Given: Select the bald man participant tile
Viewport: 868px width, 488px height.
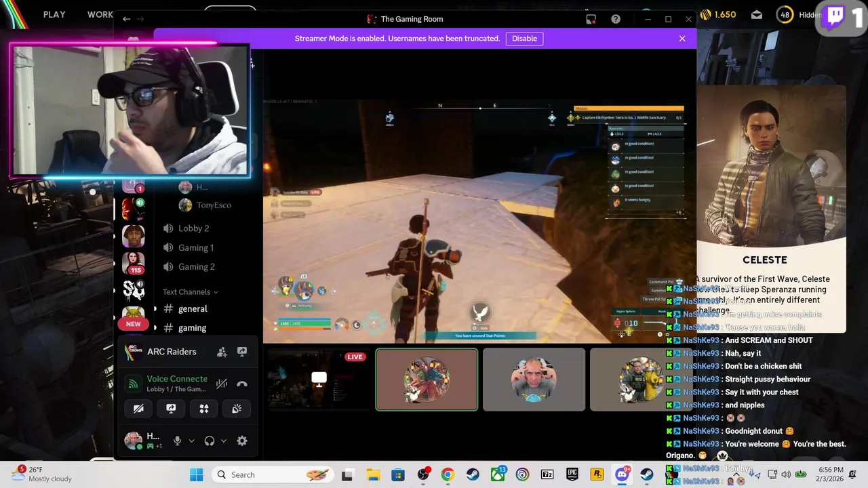Looking at the screenshot, I should tap(534, 380).
